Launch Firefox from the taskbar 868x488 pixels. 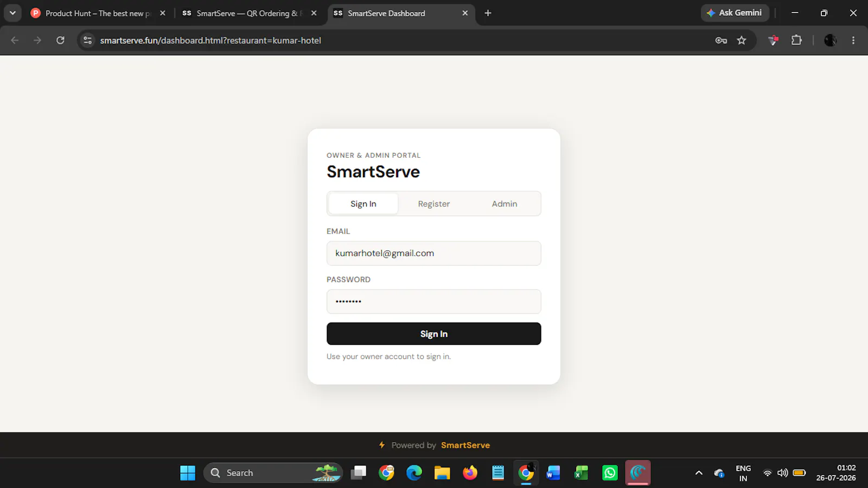pos(470,473)
